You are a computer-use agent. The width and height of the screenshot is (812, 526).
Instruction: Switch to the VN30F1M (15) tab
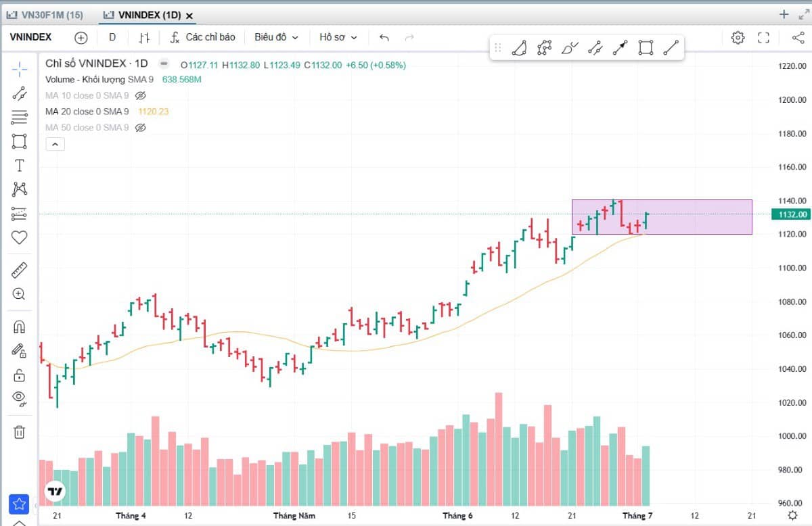[45, 15]
